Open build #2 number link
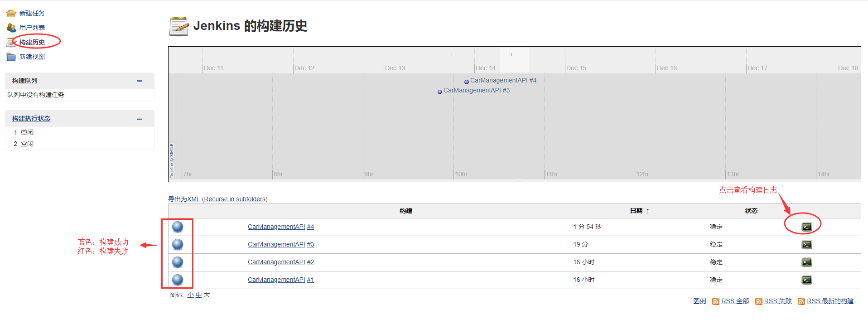868x329 pixels. pos(310,262)
